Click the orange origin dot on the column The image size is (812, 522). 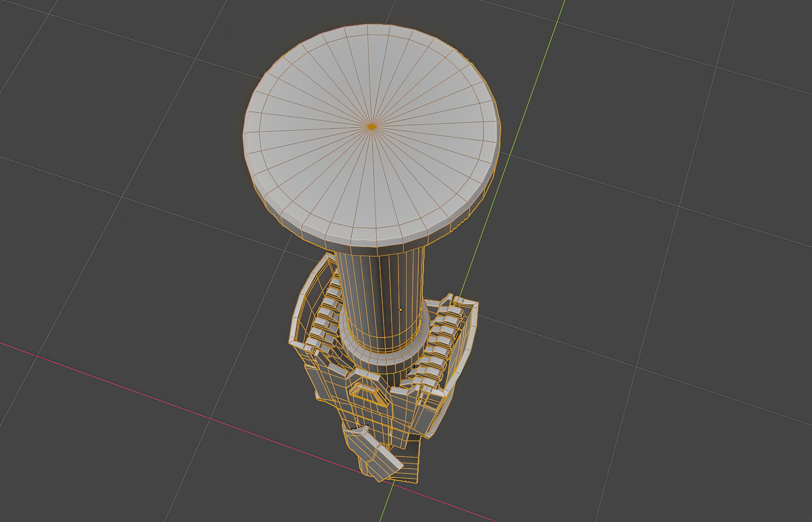(400, 310)
